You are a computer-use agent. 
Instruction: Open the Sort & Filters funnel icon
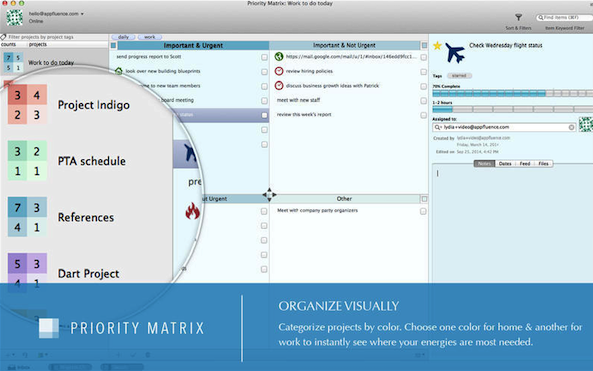[x=518, y=17]
